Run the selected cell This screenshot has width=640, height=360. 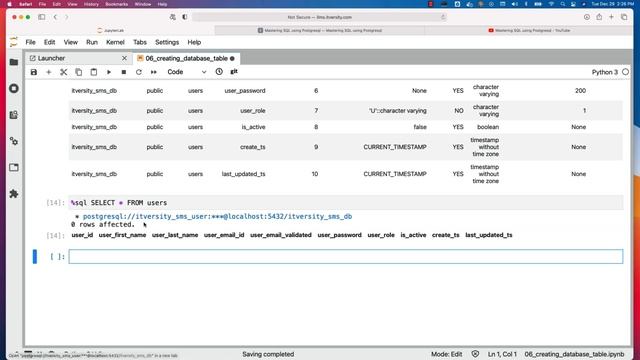pyautogui.click(x=109, y=72)
